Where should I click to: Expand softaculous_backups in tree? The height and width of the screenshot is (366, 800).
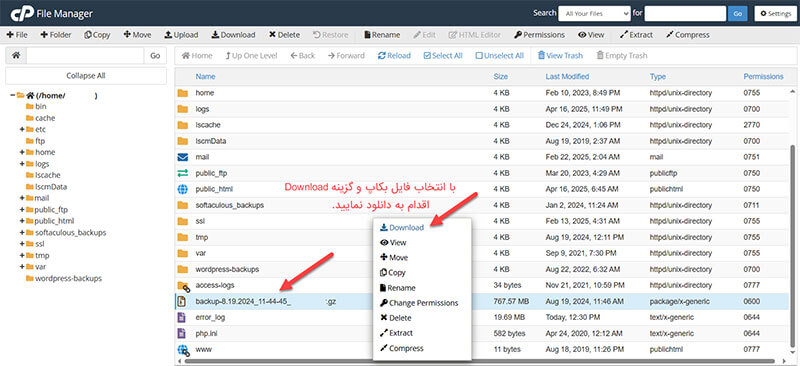tap(22, 232)
